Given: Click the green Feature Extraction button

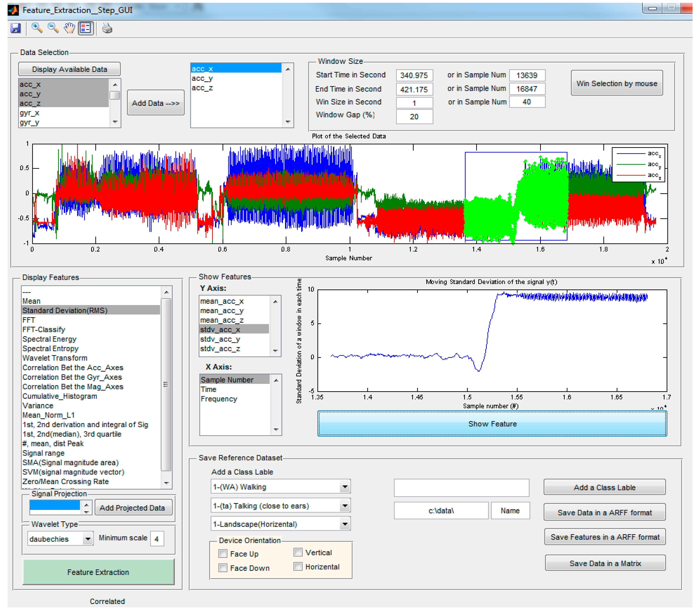Looking at the screenshot, I should (98, 572).
